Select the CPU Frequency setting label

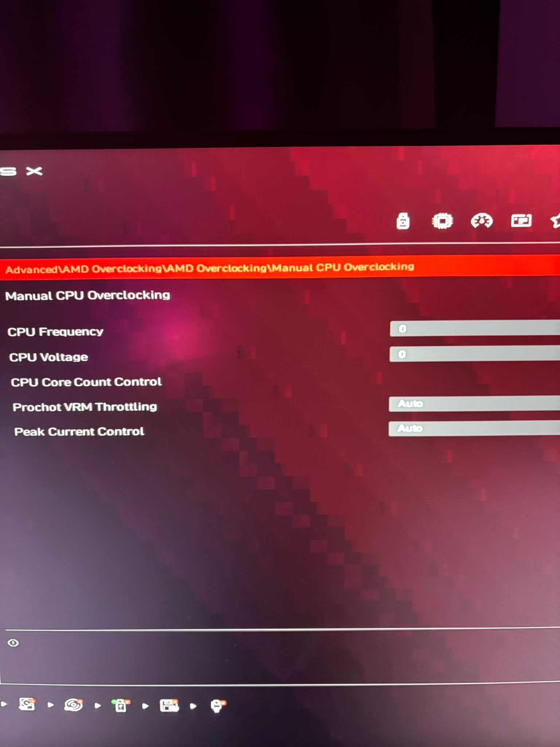(x=55, y=332)
